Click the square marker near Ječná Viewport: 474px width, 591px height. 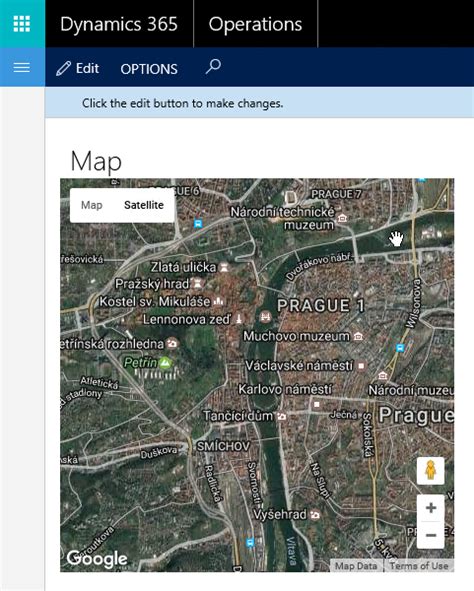pyautogui.click(x=317, y=404)
